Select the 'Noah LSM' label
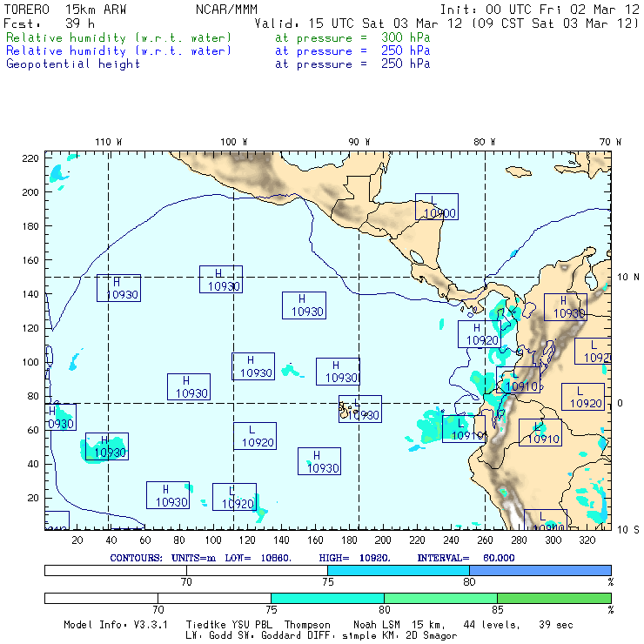 (377, 625)
